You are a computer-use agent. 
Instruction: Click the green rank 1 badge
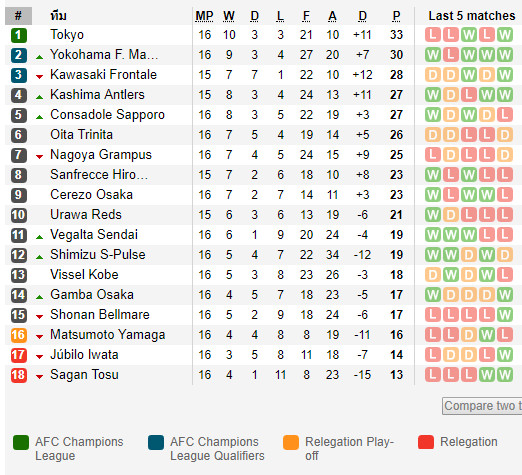coord(19,35)
